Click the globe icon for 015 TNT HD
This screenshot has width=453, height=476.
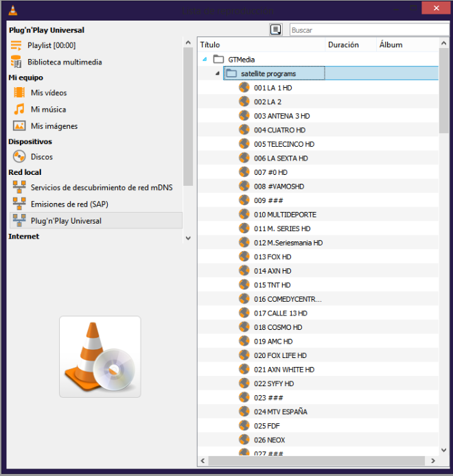click(x=244, y=285)
